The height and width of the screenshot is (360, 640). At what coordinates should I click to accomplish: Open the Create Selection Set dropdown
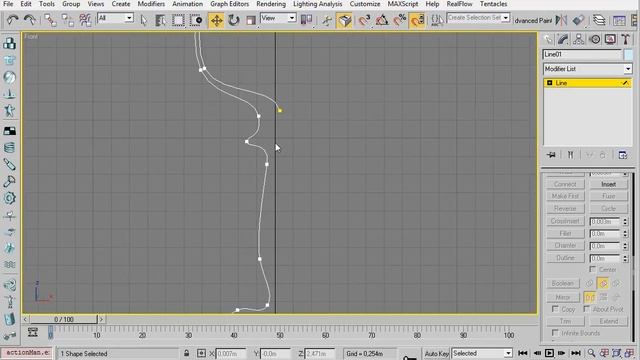[x=506, y=18]
